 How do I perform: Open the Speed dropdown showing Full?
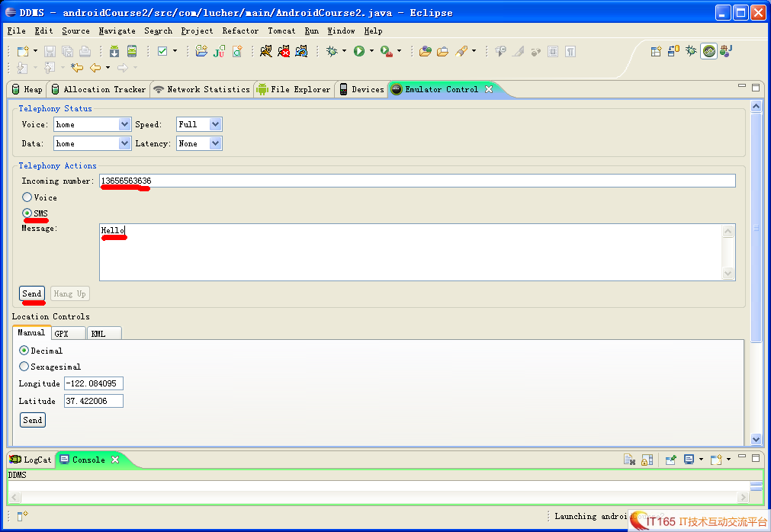[215, 124]
